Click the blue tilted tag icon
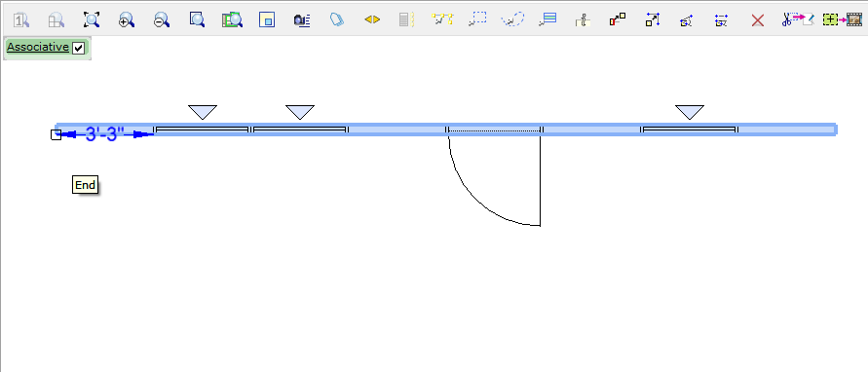 (x=337, y=20)
